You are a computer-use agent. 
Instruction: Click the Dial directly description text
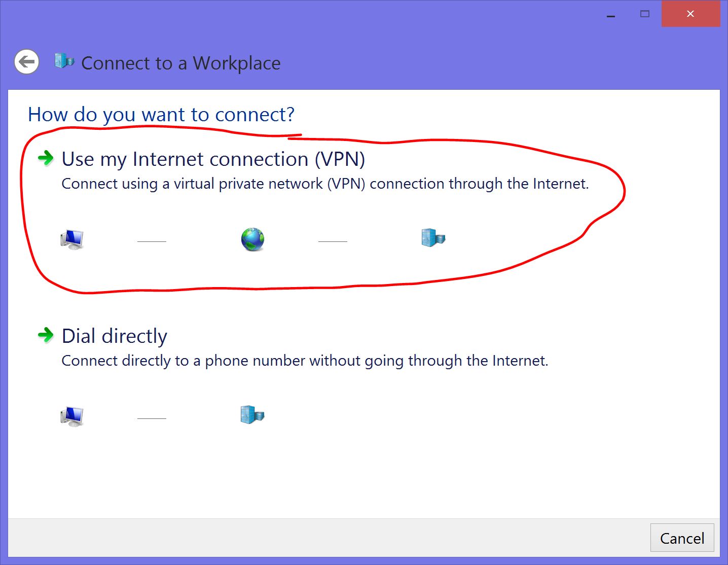pos(305,361)
